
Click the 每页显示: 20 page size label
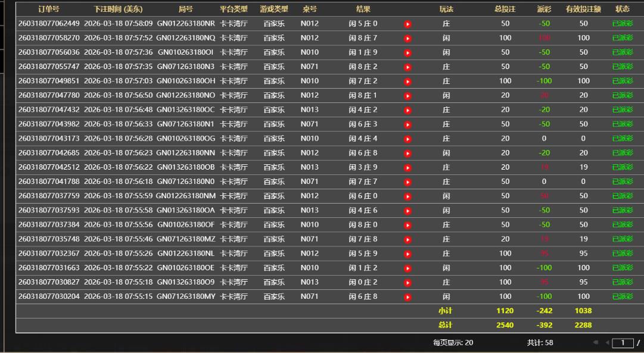(453, 343)
